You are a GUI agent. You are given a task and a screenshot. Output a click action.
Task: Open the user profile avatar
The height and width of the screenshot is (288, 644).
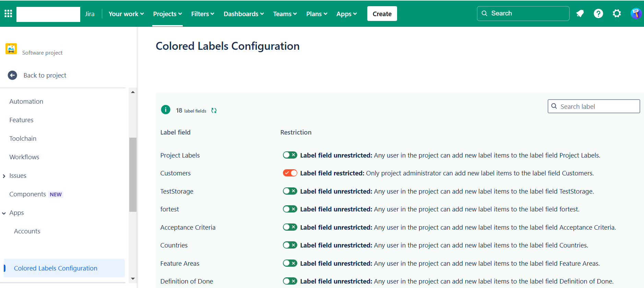pyautogui.click(x=635, y=14)
